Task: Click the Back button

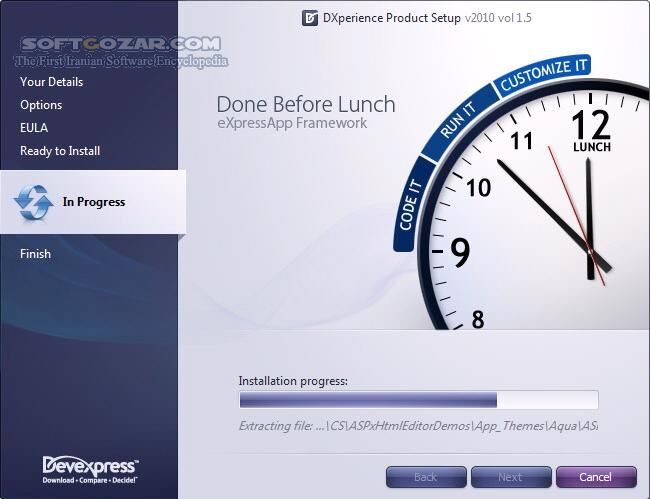Action: 426,477
